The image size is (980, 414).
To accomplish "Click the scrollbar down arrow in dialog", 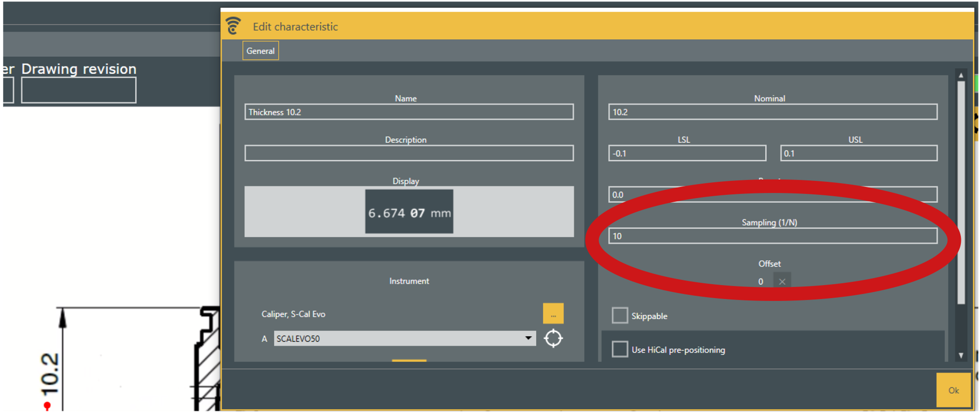I will [x=961, y=355].
